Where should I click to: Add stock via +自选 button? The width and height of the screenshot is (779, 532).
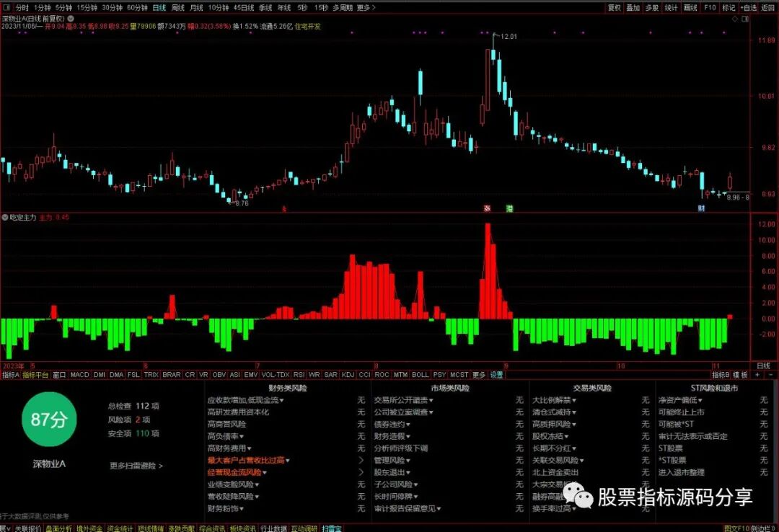[749, 7]
